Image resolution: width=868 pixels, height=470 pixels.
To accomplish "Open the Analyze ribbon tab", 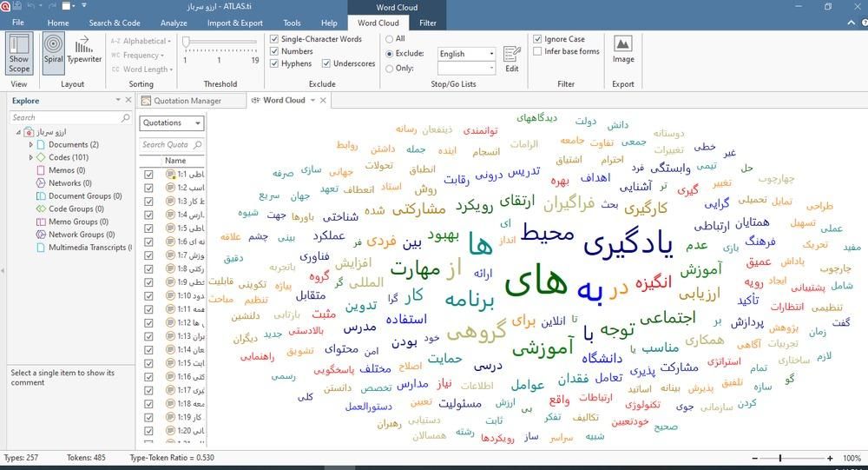I will 174,23.
